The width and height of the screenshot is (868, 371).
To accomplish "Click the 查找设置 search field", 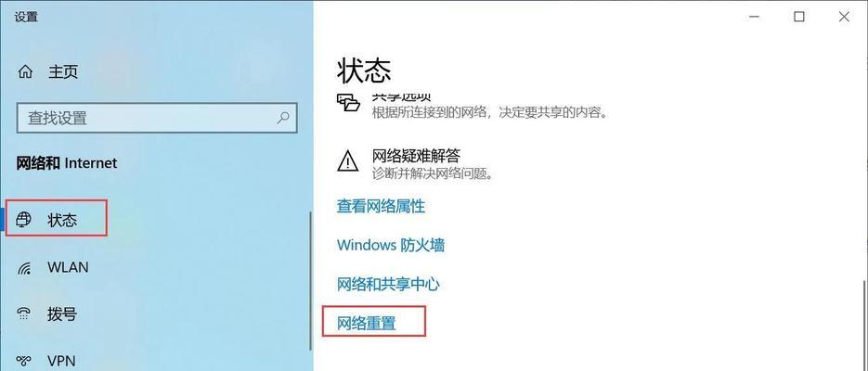I will point(157,118).
